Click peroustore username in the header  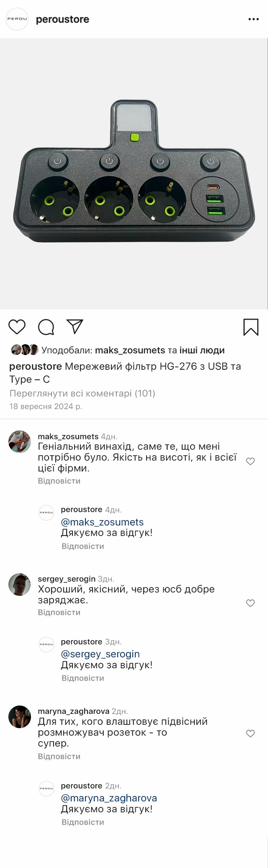point(62,20)
